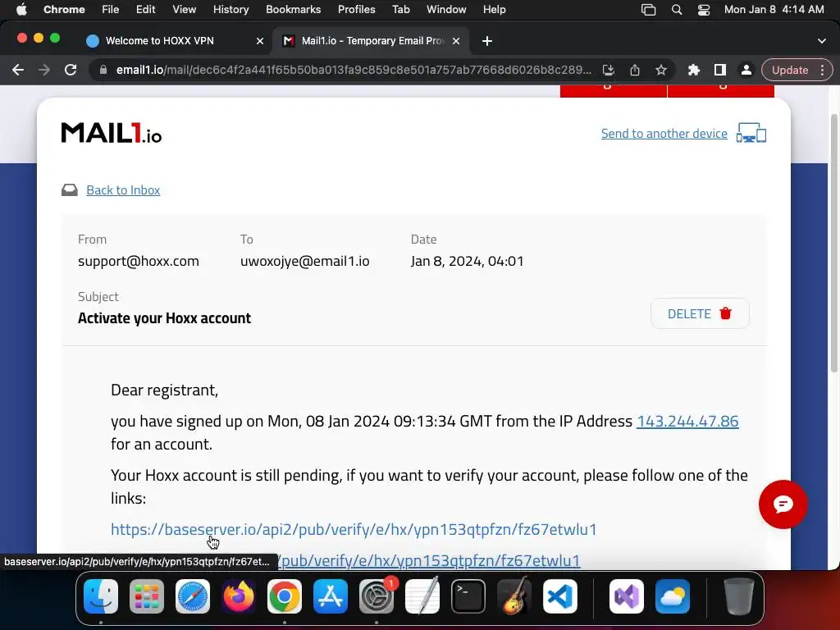Open Safari from the Dock
Screen dimensions: 840x630
pyautogui.click(x=192, y=596)
